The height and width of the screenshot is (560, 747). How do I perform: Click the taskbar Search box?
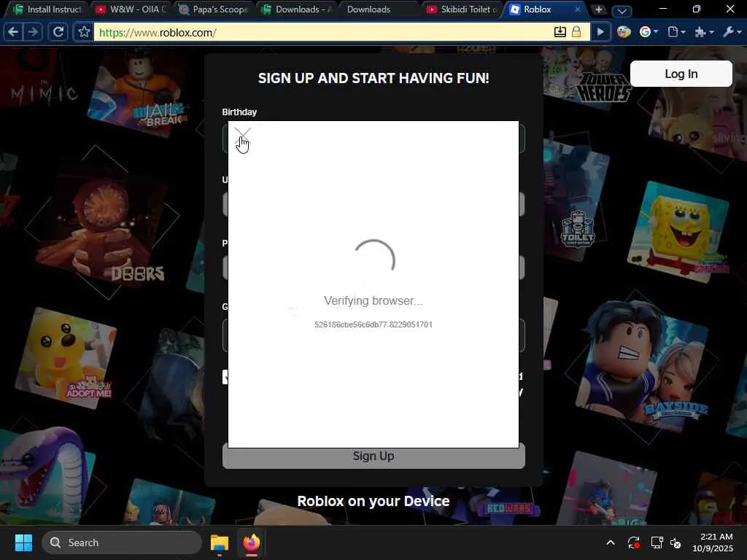tap(122, 542)
